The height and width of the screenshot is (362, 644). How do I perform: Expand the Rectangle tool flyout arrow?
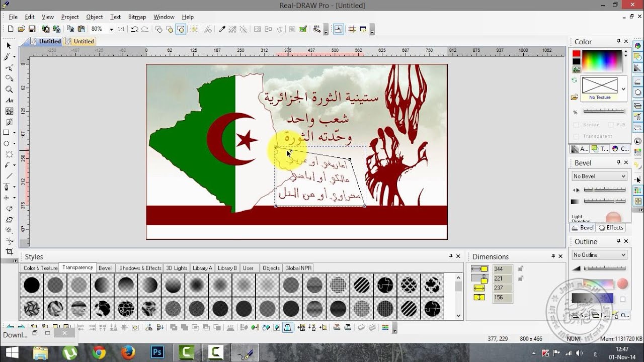coord(14,133)
